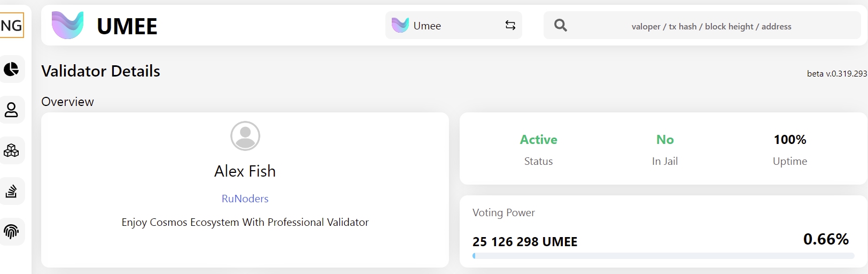
Task: Click the Alex Fish validator name
Action: 245,171
